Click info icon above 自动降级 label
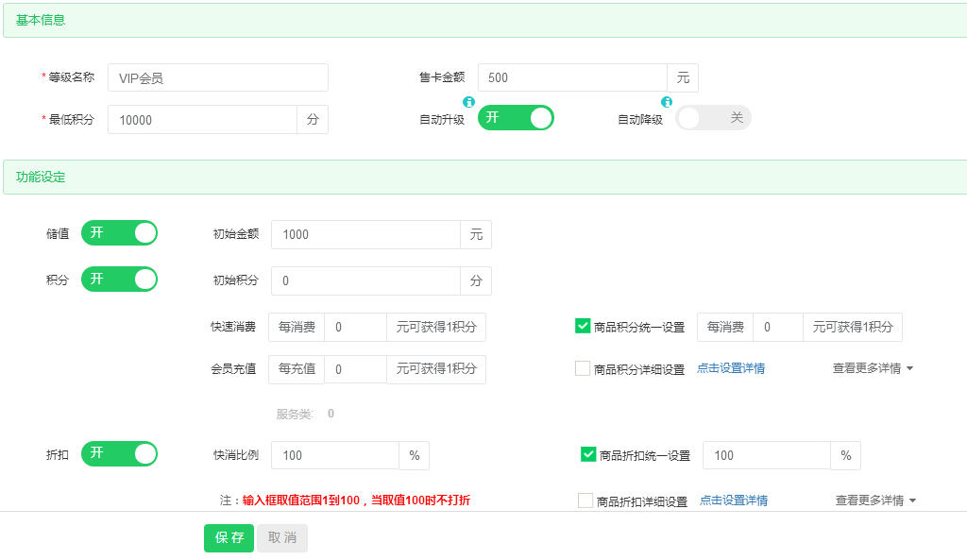 pos(667,102)
